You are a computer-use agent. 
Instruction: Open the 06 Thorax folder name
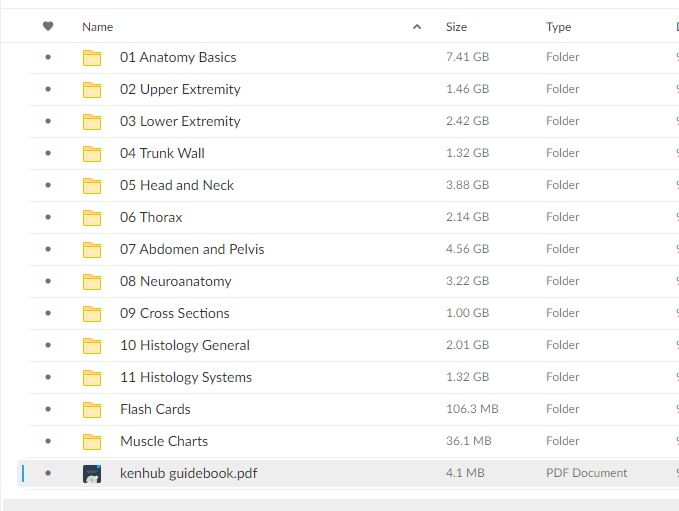(151, 217)
